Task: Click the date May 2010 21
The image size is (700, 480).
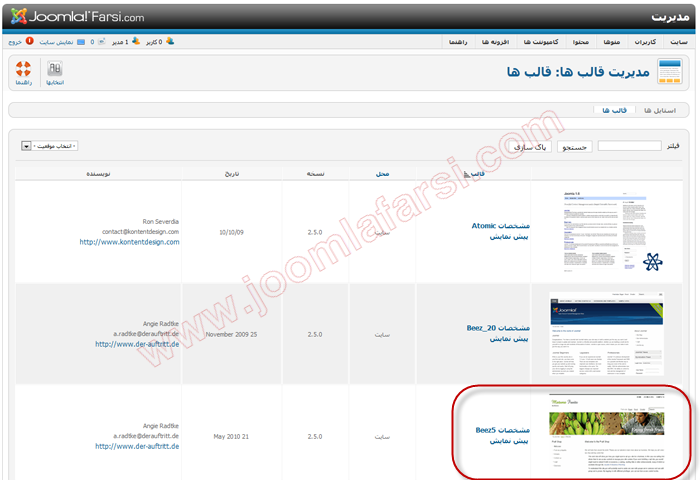Action: (x=231, y=437)
